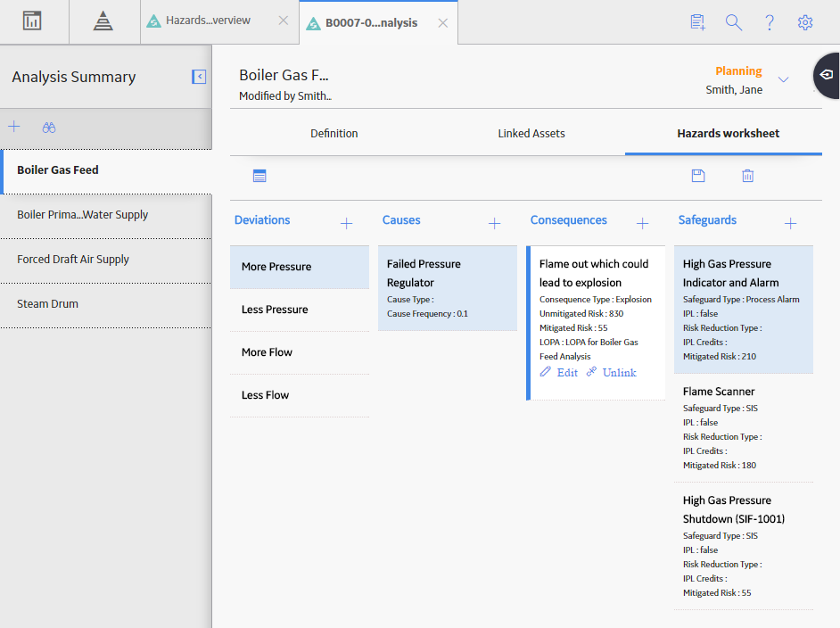This screenshot has width=840, height=628.
Task: Open the Linked Assets tab
Action: (531, 134)
